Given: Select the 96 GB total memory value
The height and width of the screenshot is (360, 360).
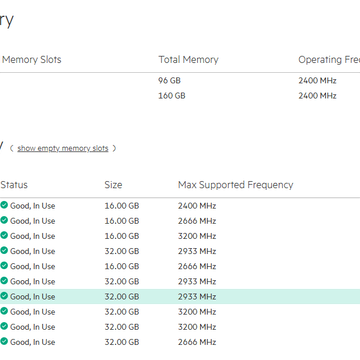Looking at the screenshot, I should point(169,81).
